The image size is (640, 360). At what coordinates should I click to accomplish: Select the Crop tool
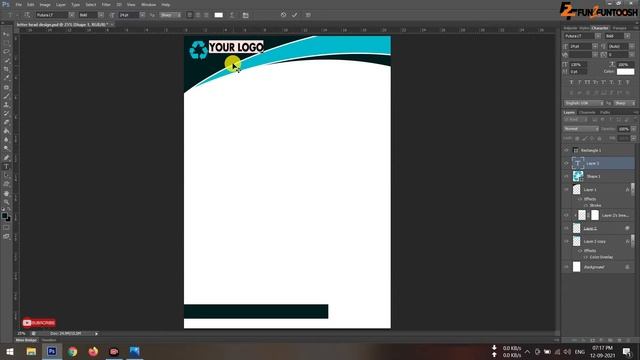point(6,69)
